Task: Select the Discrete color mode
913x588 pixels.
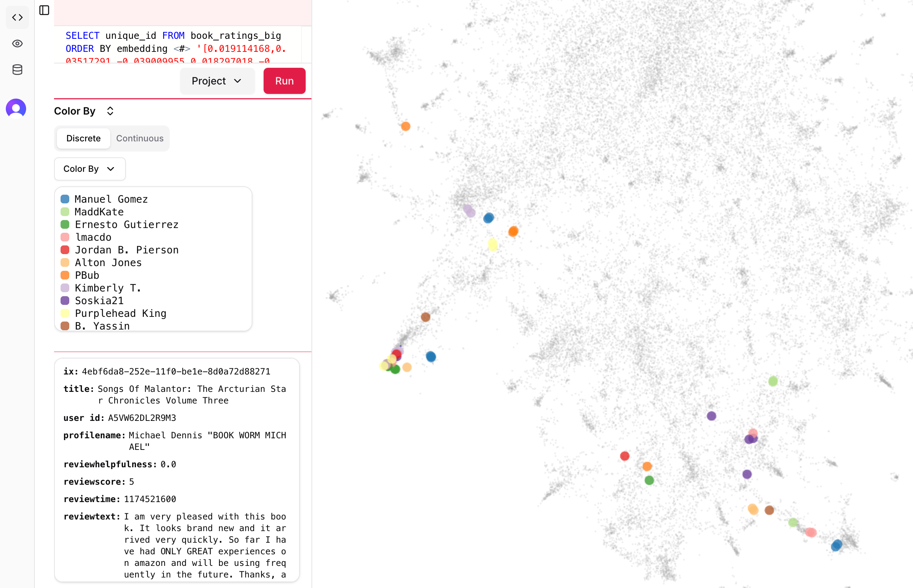Action: (83, 138)
